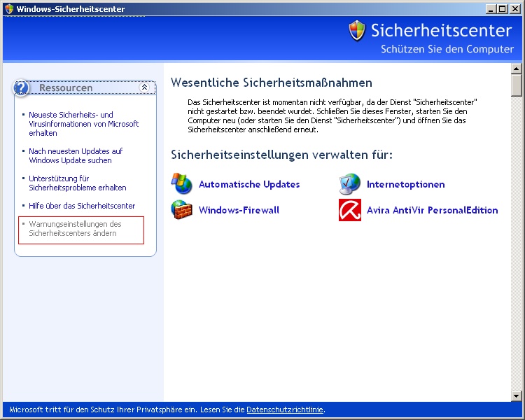This screenshot has height=420, width=525.
Task: Click the Windows-Firewall brick wall icon
Action: tap(182, 210)
